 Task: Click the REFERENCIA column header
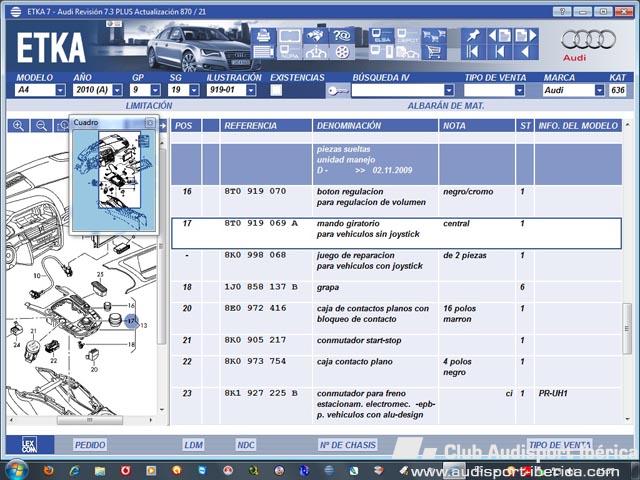click(x=266, y=126)
